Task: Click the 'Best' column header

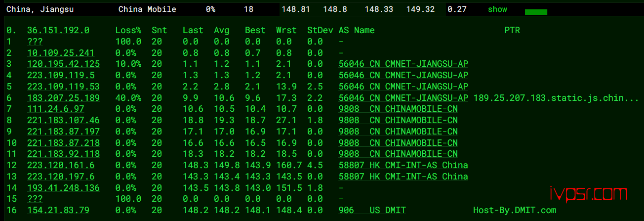Action: 255,31
